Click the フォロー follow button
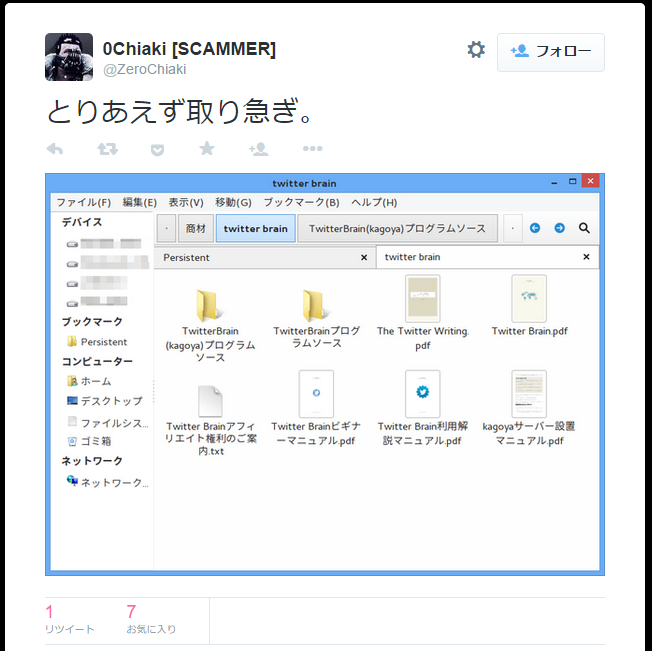Viewport: 652px width, 651px height. (x=551, y=52)
